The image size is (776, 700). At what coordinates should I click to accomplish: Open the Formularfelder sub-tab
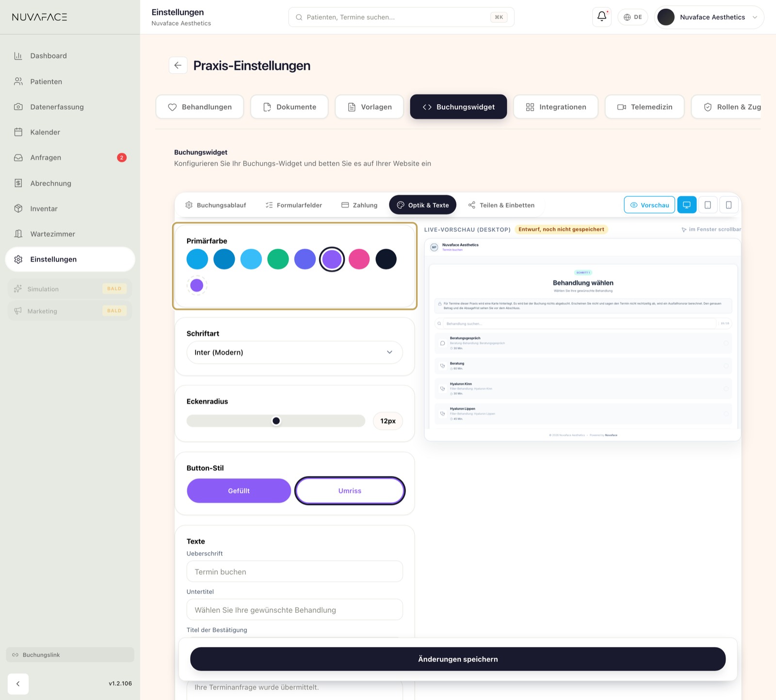coord(293,205)
